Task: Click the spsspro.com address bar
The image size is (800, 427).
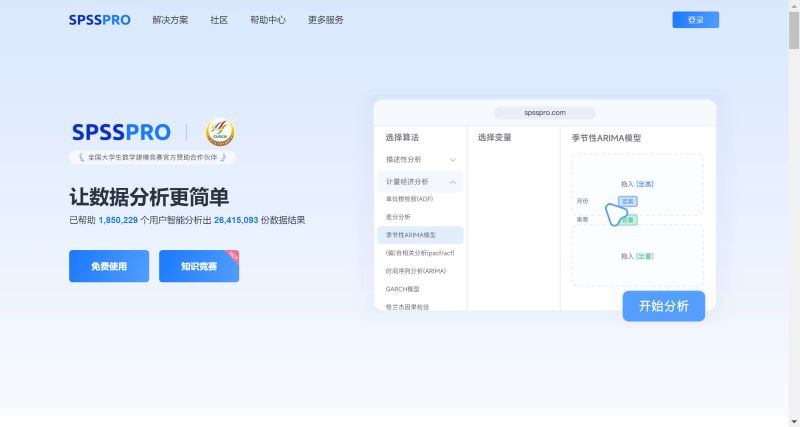Action: [545, 113]
